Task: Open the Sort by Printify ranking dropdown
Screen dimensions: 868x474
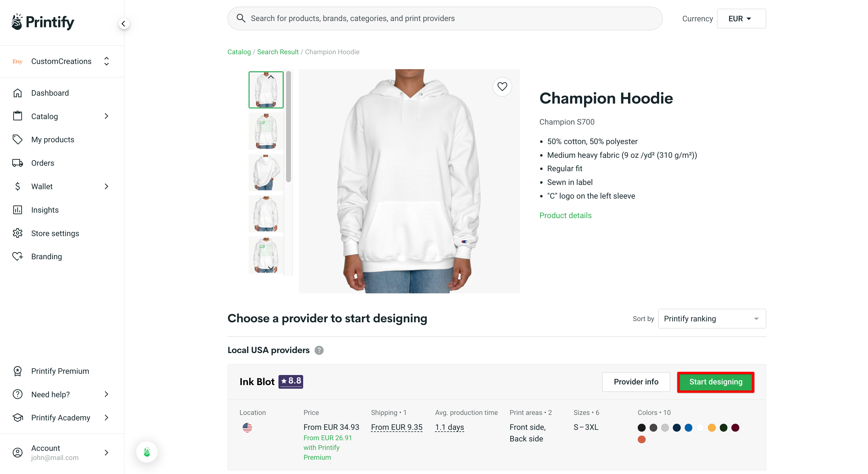Action: click(711, 318)
